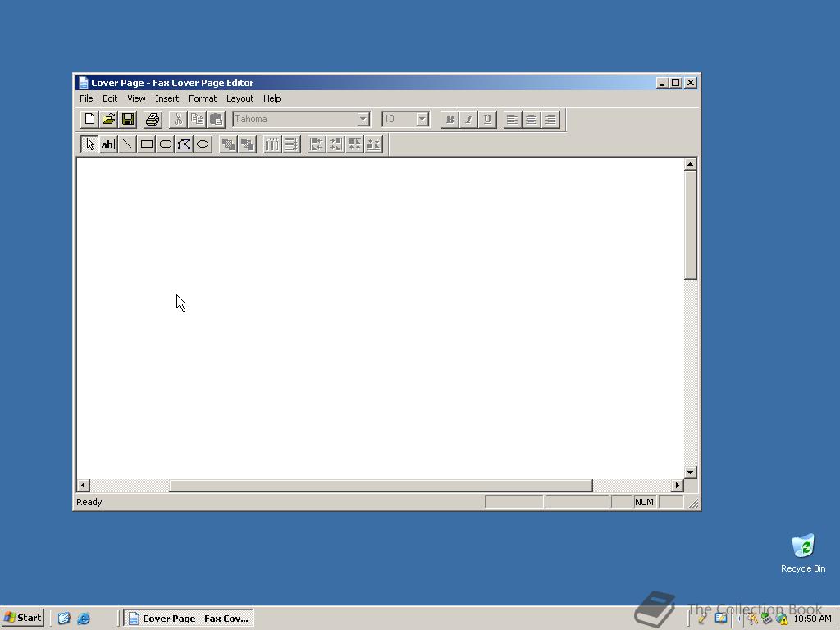Open the Help menu

272,98
